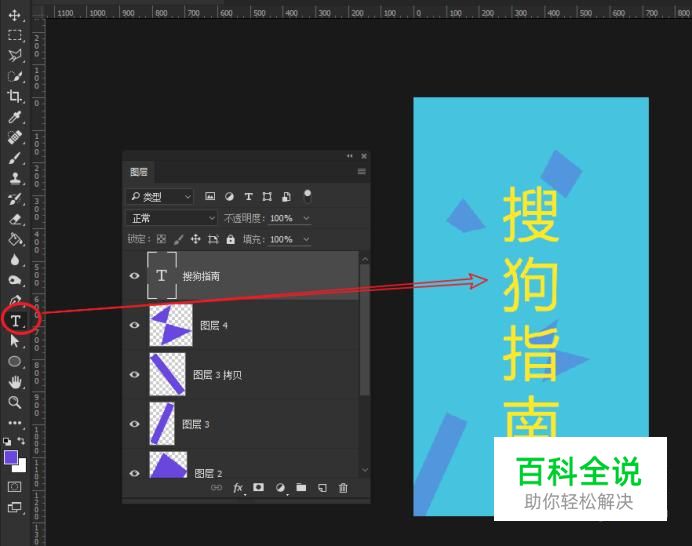The width and height of the screenshot is (692, 546).
Task: Select the Brush tool
Action: click(x=15, y=158)
